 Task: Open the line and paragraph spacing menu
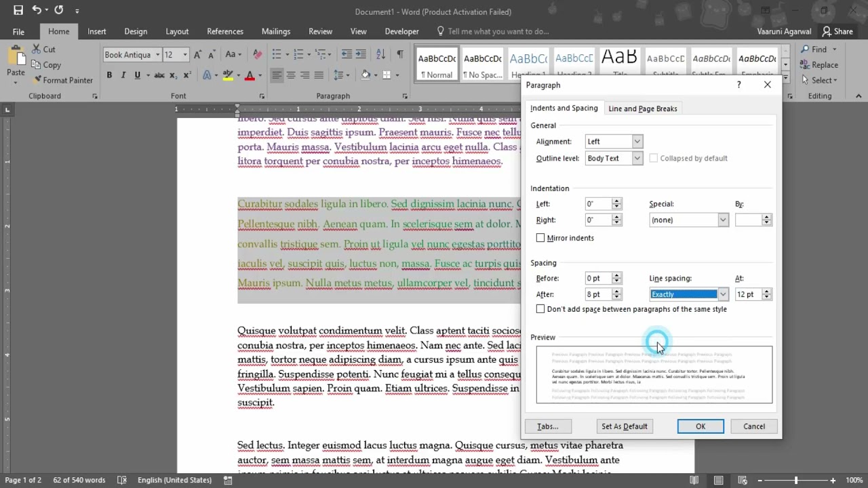342,75
